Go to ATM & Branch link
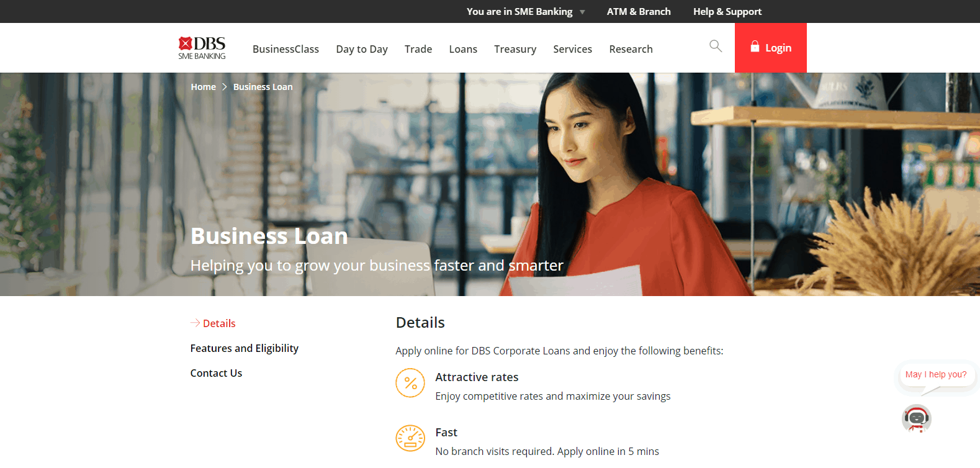Image resolution: width=980 pixels, height=468 pixels. (x=639, y=12)
